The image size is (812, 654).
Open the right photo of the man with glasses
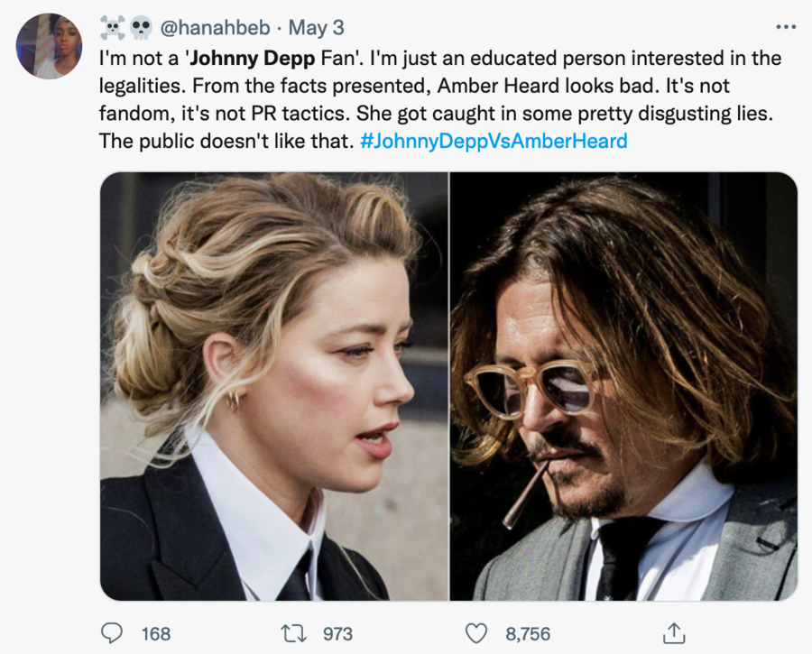coord(623,386)
